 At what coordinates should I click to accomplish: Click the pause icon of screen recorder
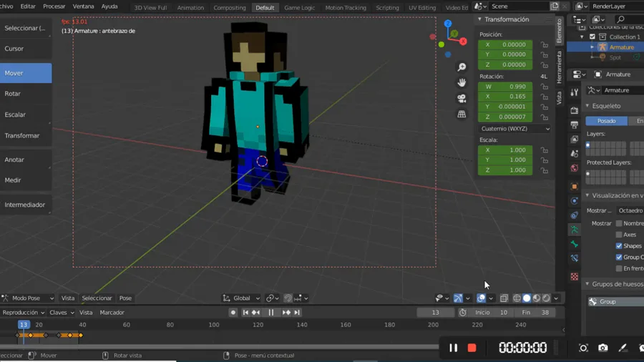click(x=453, y=348)
